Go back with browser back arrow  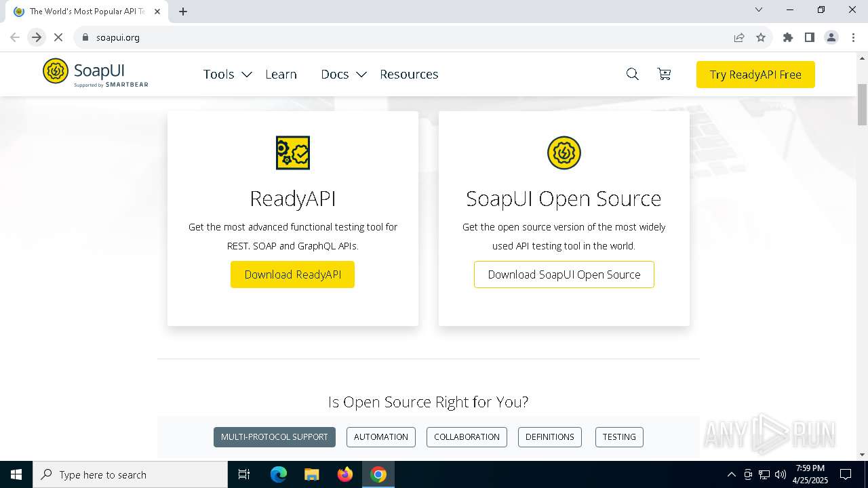coord(15,37)
